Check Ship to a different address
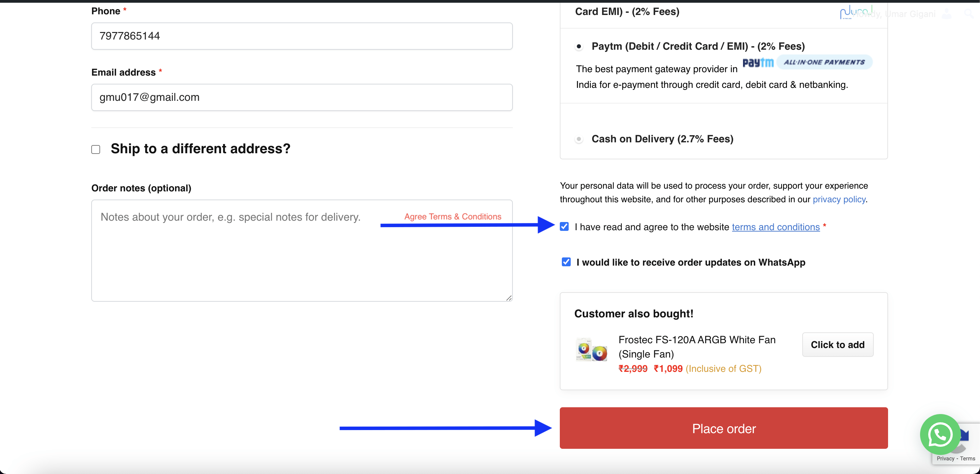Image resolution: width=980 pixels, height=474 pixels. tap(96, 149)
